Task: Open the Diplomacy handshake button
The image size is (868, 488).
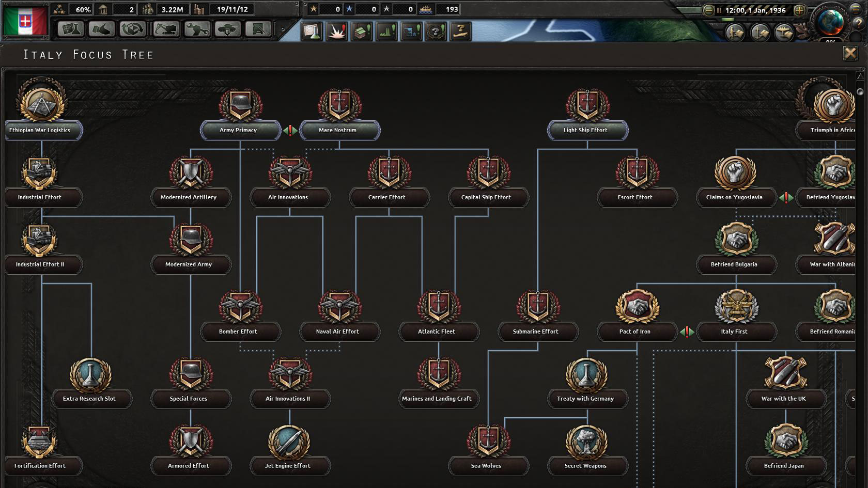Action: click(x=101, y=29)
